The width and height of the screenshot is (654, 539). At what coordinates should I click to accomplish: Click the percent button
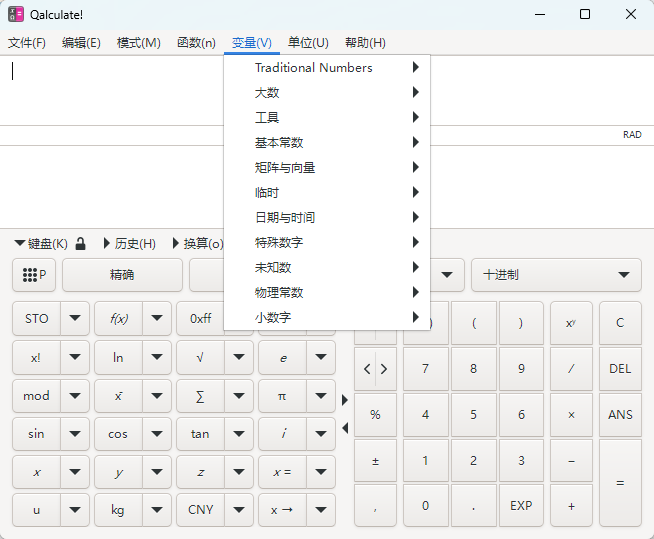tap(375, 415)
